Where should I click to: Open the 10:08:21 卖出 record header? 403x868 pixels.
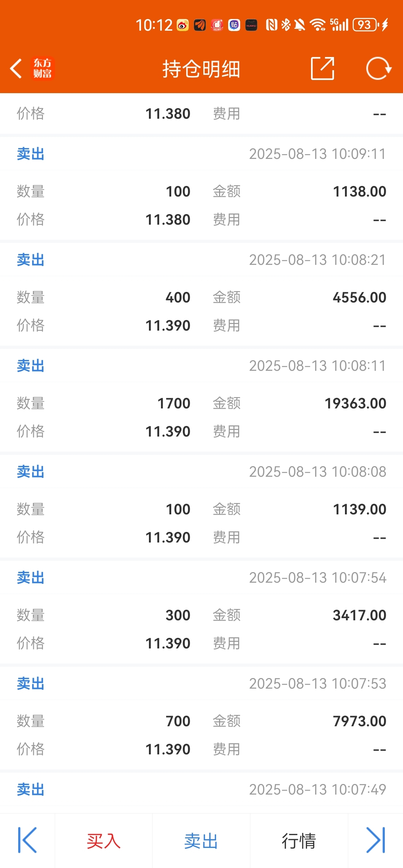point(201,260)
